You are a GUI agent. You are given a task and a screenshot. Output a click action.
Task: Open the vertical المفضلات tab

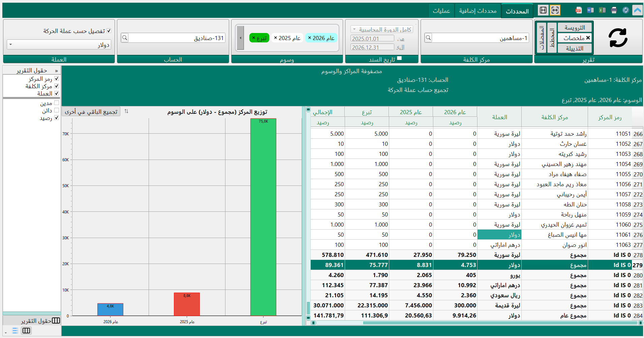tap(541, 38)
